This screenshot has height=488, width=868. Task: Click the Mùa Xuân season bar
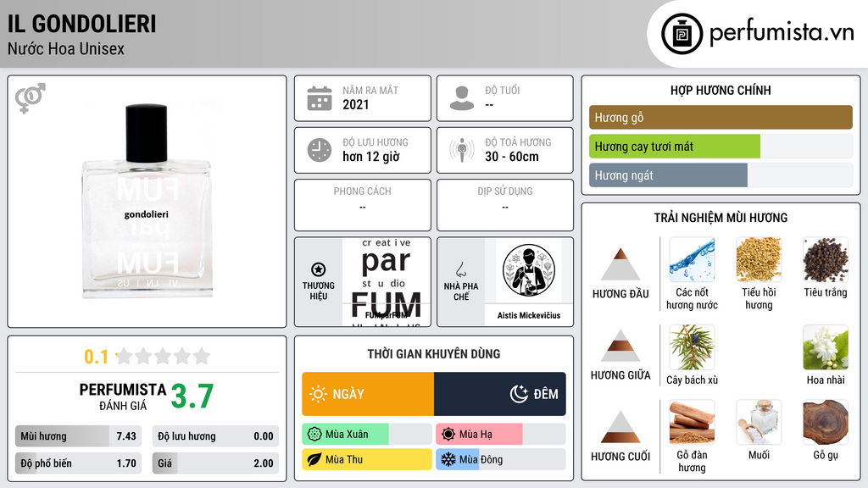[367, 435]
